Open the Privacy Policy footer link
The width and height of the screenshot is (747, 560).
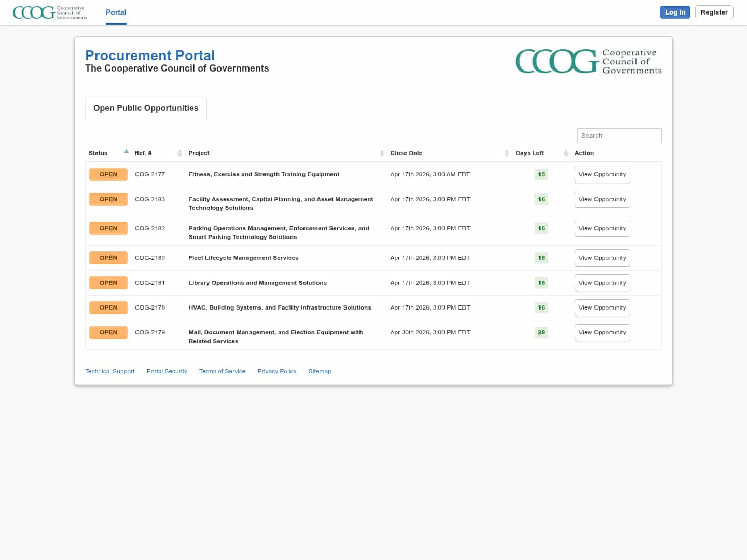[x=276, y=372]
